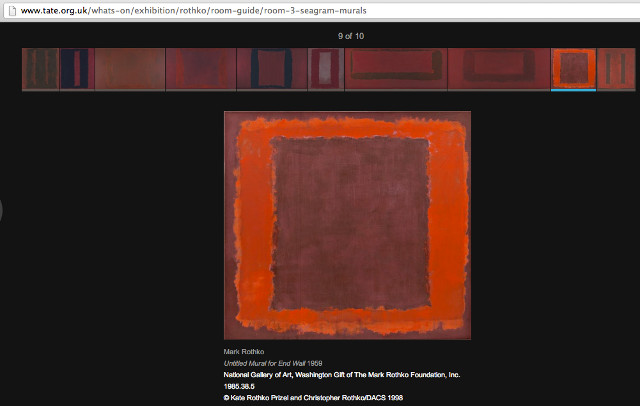Click the '9 of 10' counter text
Image resolution: width=640 pixels, height=406 pixels.
click(351, 36)
